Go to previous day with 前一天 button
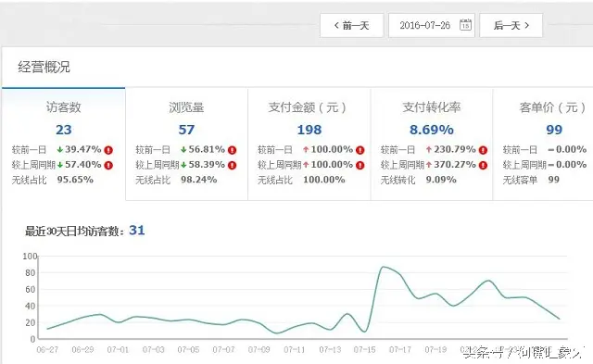Viewport: 593px width, 364px height. [352, 25]
